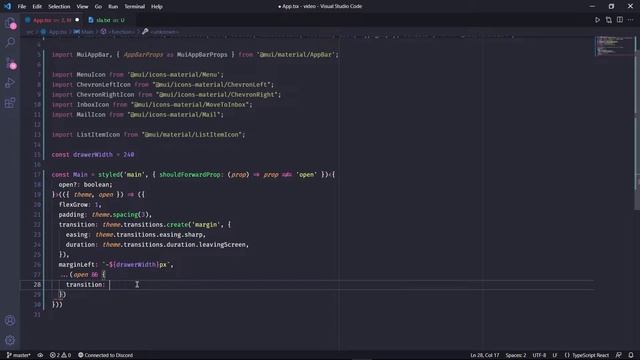The image size is (640, 360).
Task: Open the Accounts menu icon
Action: pyautogui.click(x=10, y=320)
